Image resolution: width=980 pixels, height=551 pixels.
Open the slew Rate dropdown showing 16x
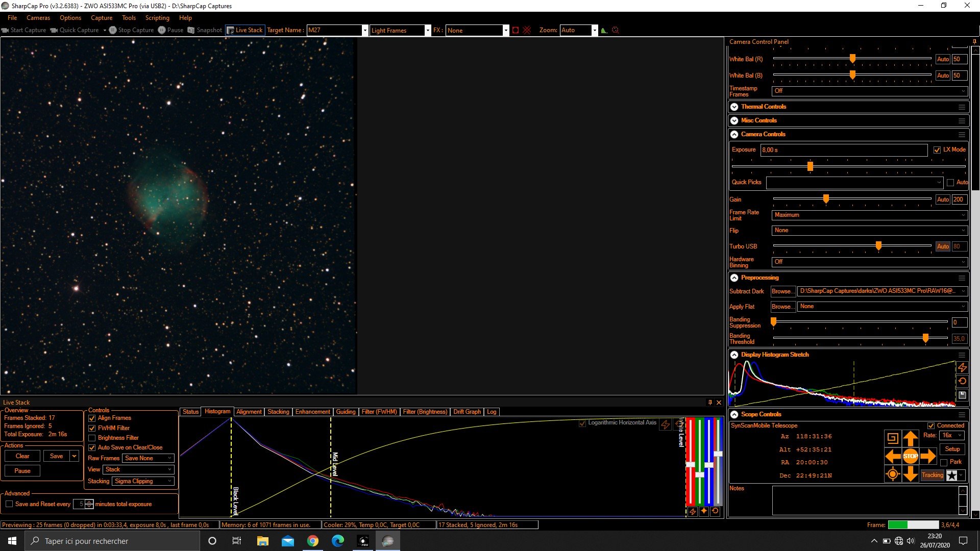tap(951, 436)
